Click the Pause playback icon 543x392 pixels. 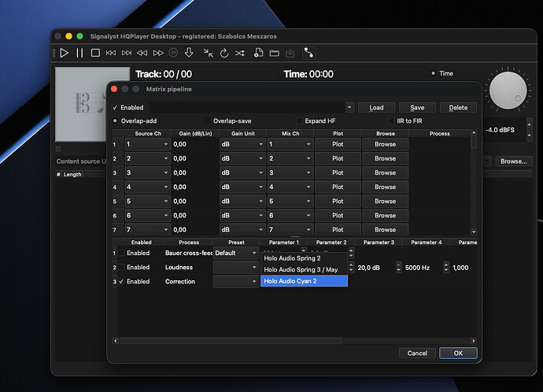tap(79, 53)
